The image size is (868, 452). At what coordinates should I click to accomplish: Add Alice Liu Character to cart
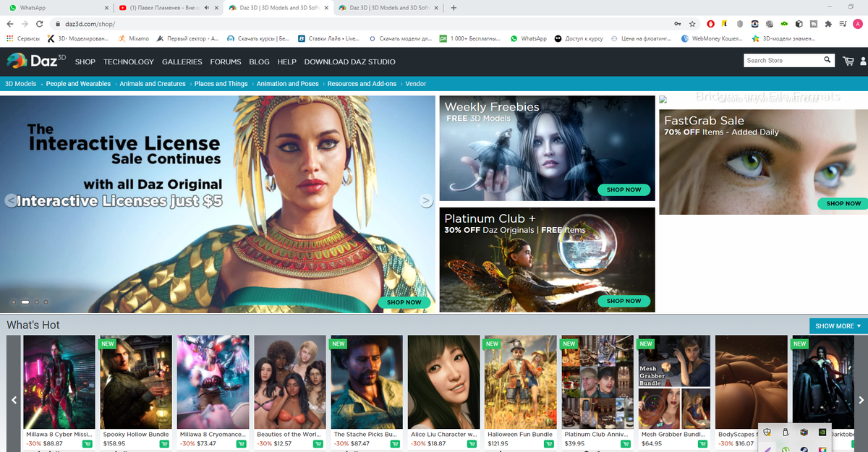tap(472, 443)
